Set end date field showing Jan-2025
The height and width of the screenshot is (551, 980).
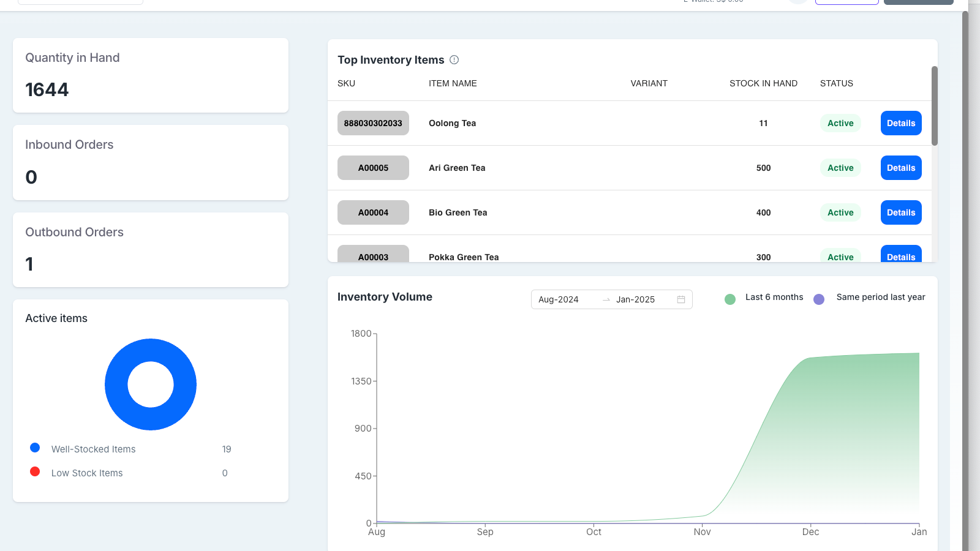click(635, 299)
